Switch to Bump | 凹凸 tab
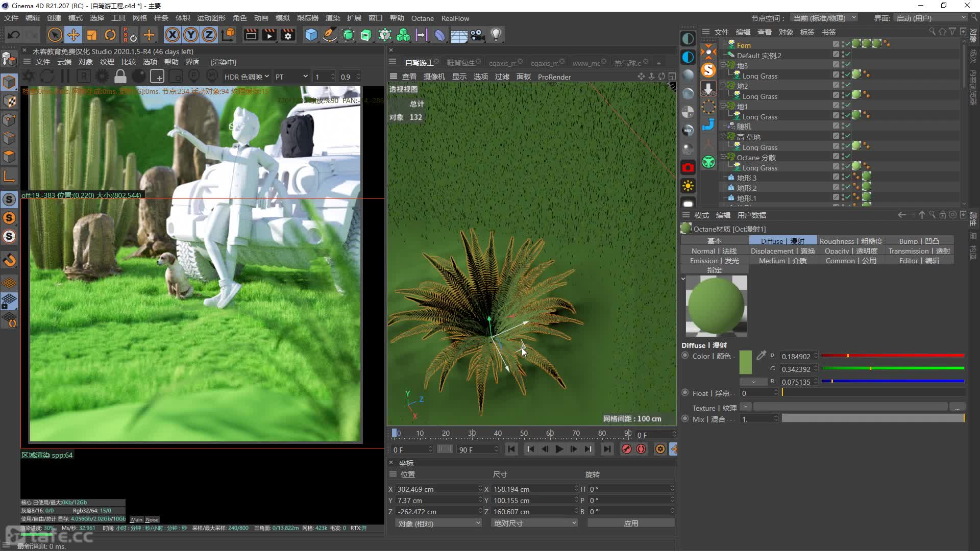Screen dimensions: 980x551 pos(919,241)
